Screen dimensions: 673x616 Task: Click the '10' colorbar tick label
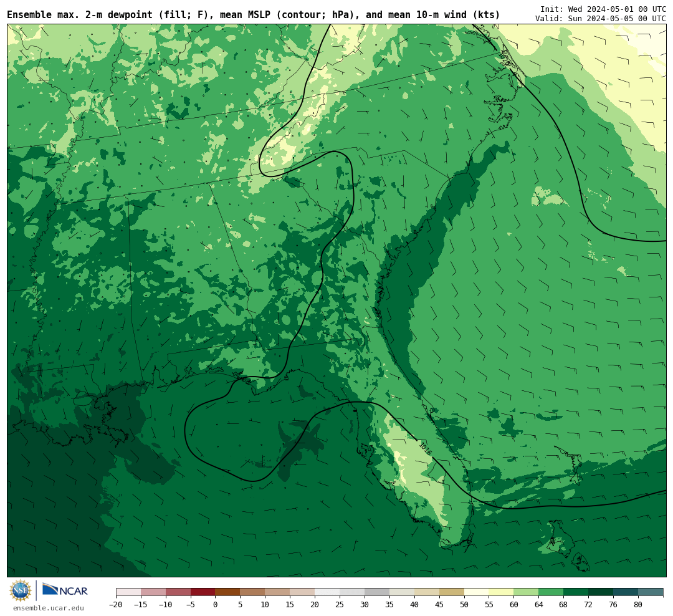[265, 605]
